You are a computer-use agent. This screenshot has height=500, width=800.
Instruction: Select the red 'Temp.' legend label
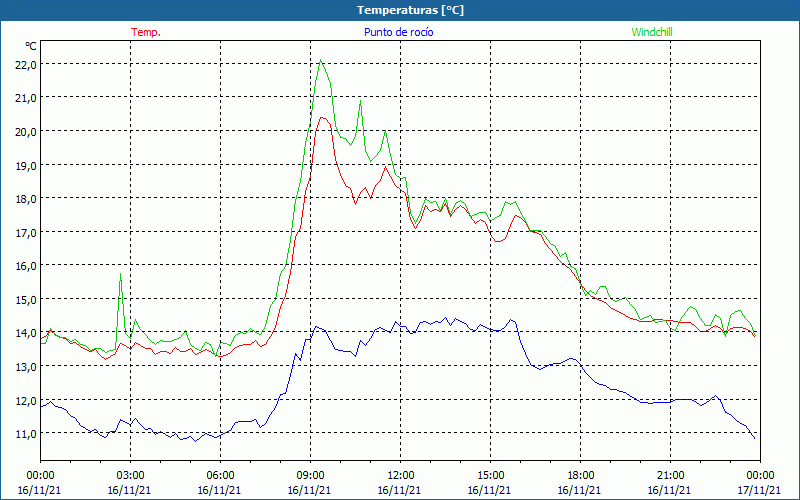point(146,32)
